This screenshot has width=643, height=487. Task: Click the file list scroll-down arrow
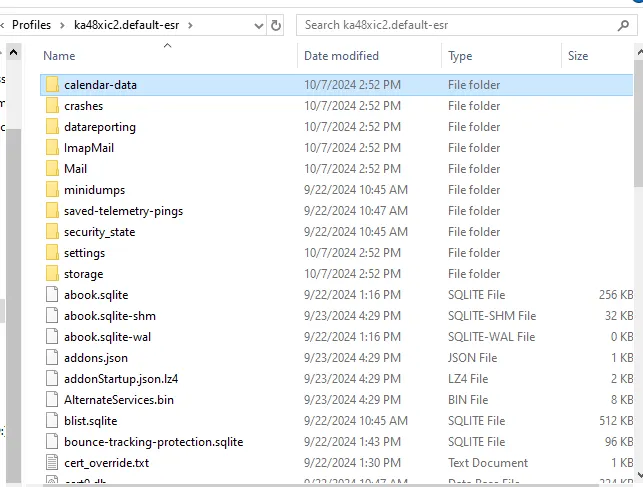click(x=639, y=475)
